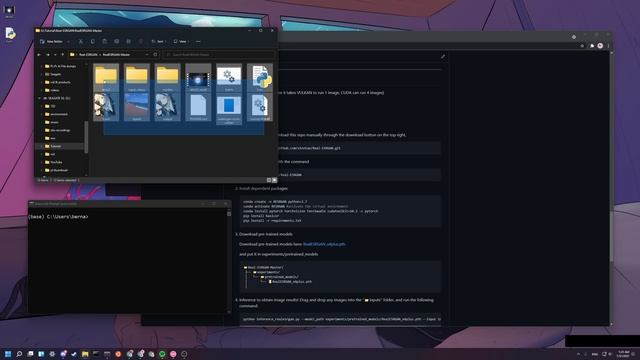Select the Tutorial folder in navigation tree
This screenshot has height=360, width=640.
(x=56, y=146)
